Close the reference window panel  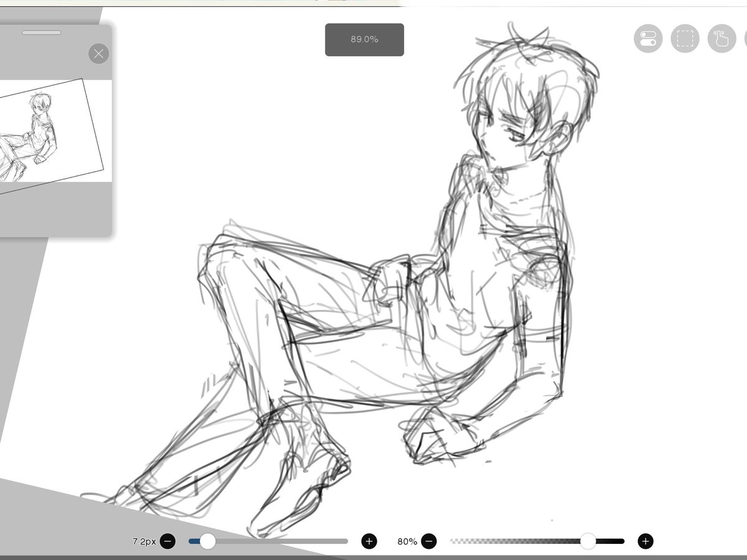click(98, 54)
